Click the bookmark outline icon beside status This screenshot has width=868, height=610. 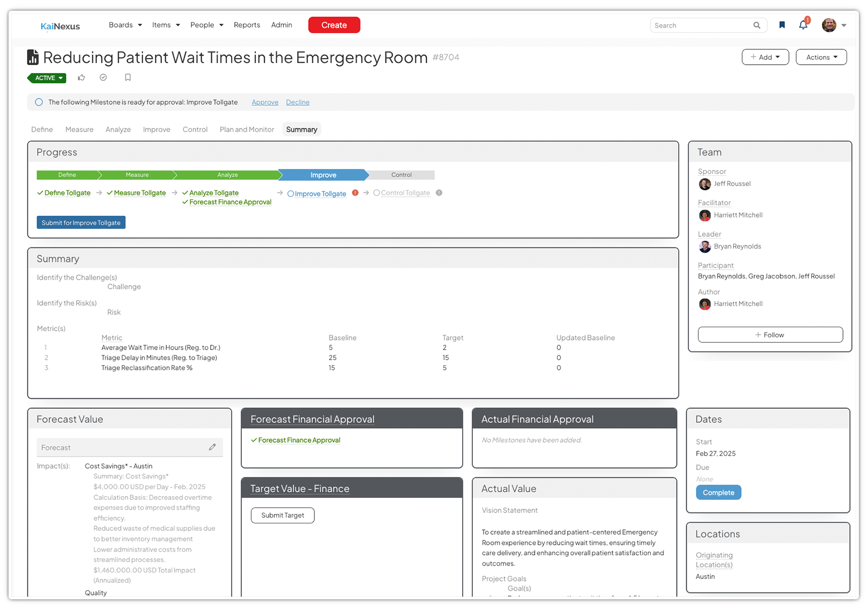[128, 78]
